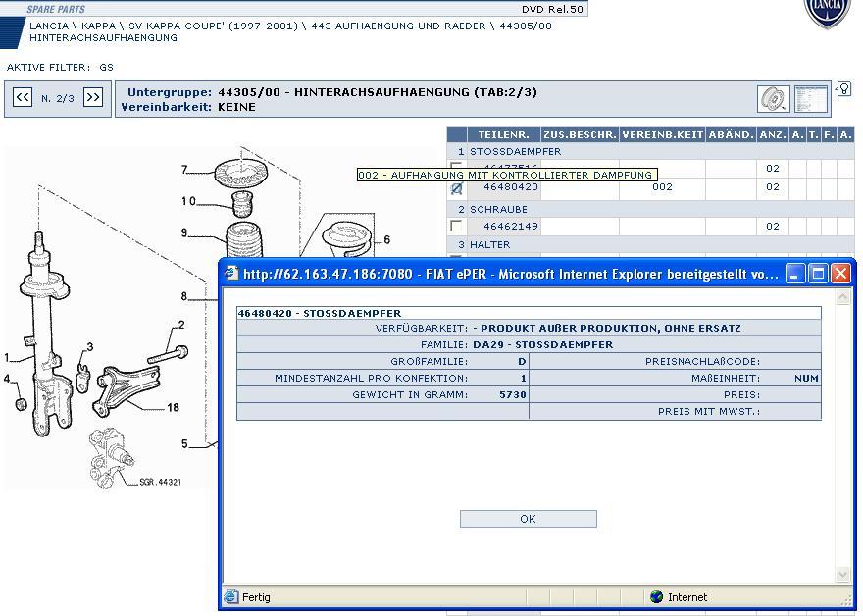Click the DA29 - STOSSDAEMPFER family value
Screen dimensions: 863x616
(x=542, y=344)
